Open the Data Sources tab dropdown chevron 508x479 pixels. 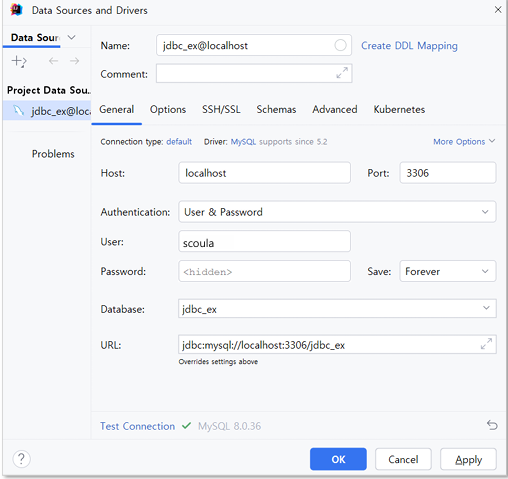point(72,37)
